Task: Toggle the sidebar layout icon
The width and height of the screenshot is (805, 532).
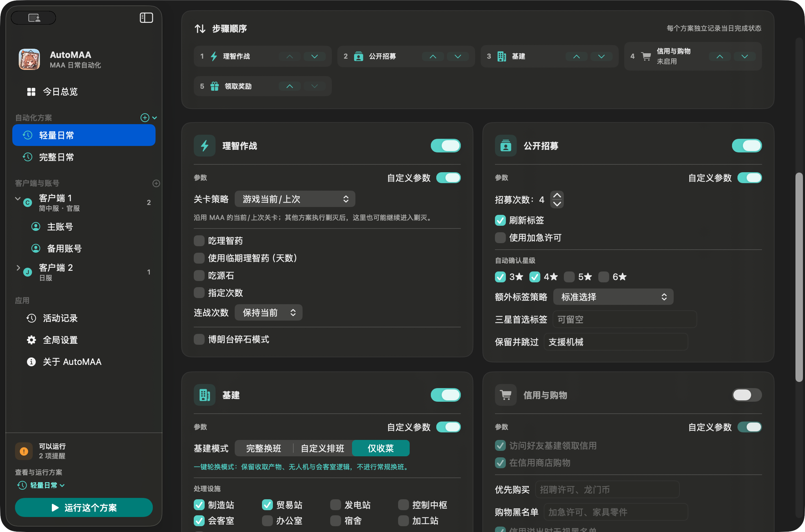Action: (x=146, y=18)
